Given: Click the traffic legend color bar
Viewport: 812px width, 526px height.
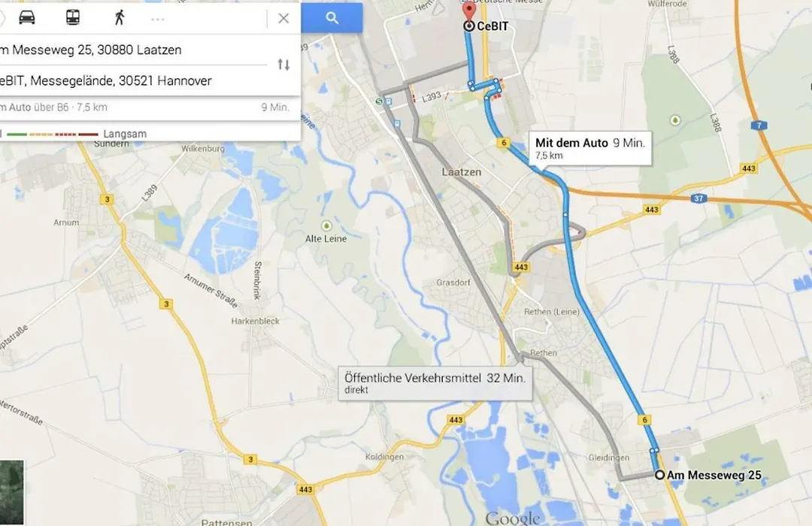Looking at the screenshot, I should pos(53,135).
